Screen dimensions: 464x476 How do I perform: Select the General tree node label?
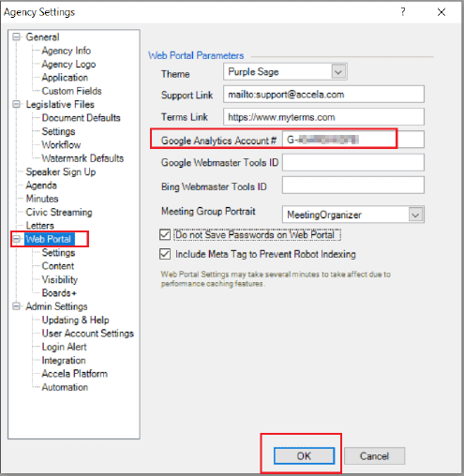click(x=42, y=37)
